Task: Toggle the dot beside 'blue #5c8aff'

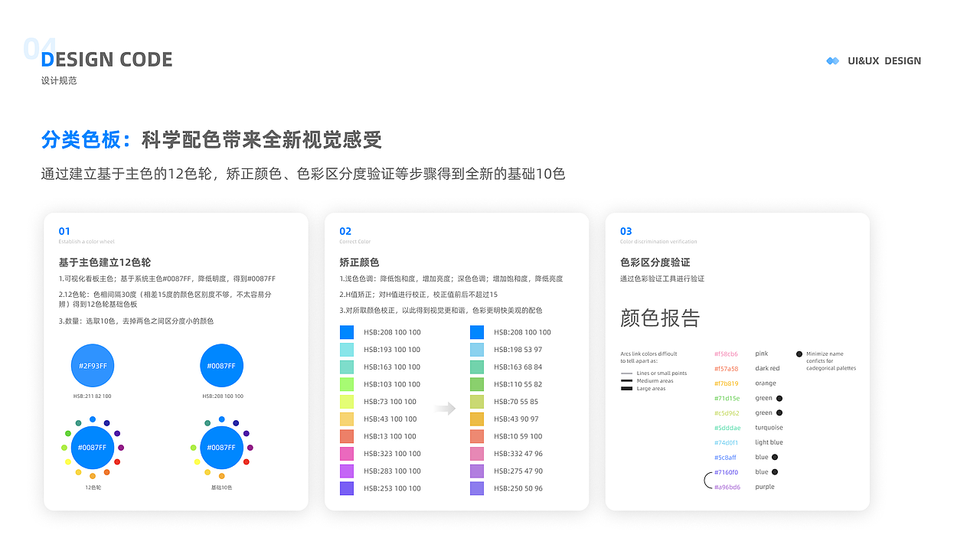Action: point(775,457)
